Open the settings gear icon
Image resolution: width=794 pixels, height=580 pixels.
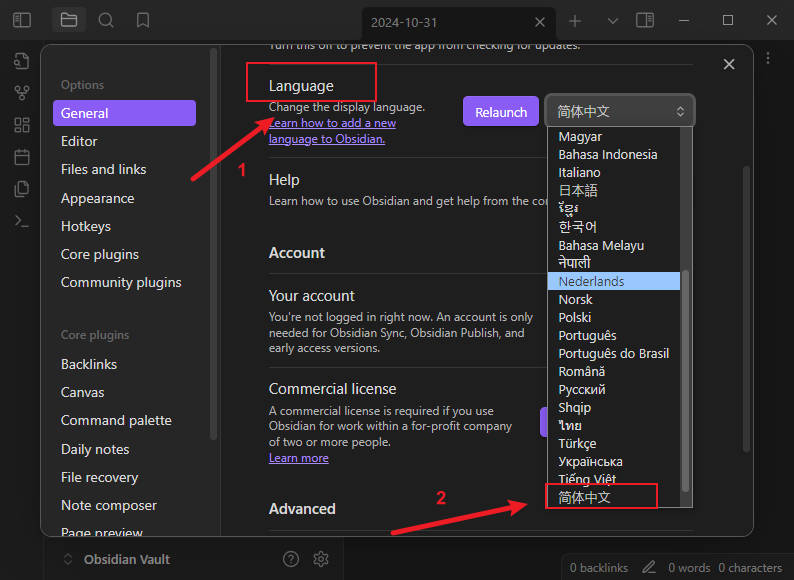pyautogui.click(x=321, y=559)
